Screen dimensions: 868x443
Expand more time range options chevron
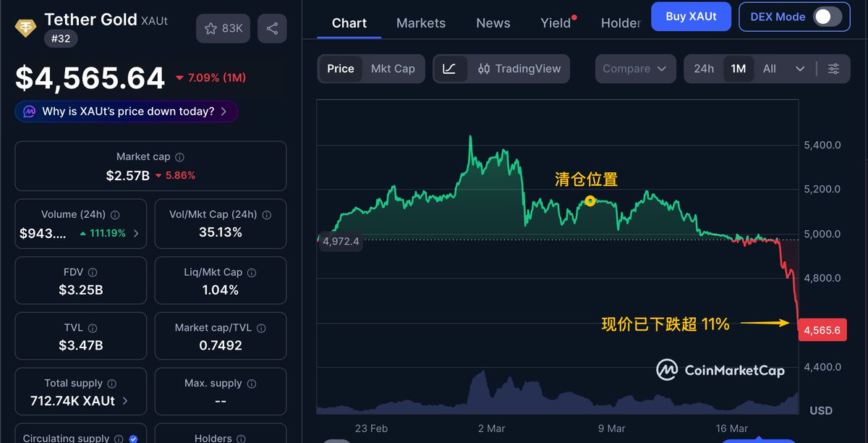click(800, 69)
